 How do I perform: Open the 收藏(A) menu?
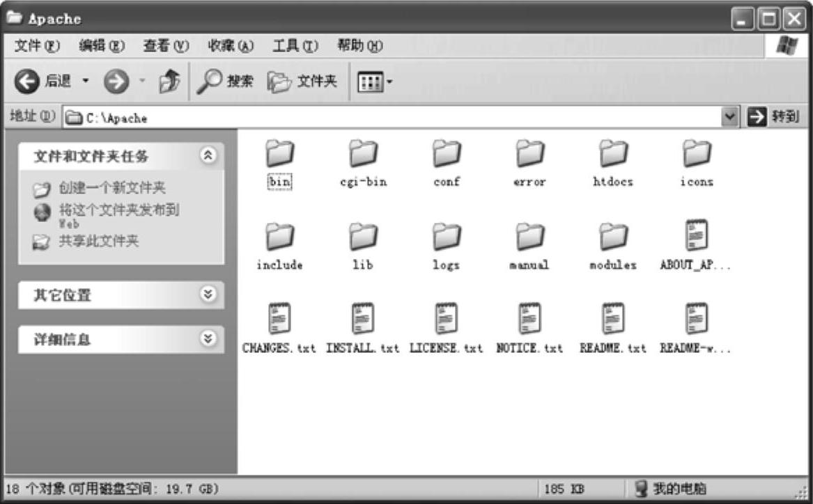(x=231, y=45)
